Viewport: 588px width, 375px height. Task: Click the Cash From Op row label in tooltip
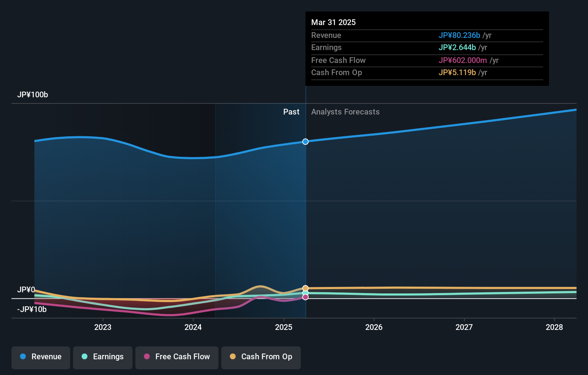coord(337,73)
